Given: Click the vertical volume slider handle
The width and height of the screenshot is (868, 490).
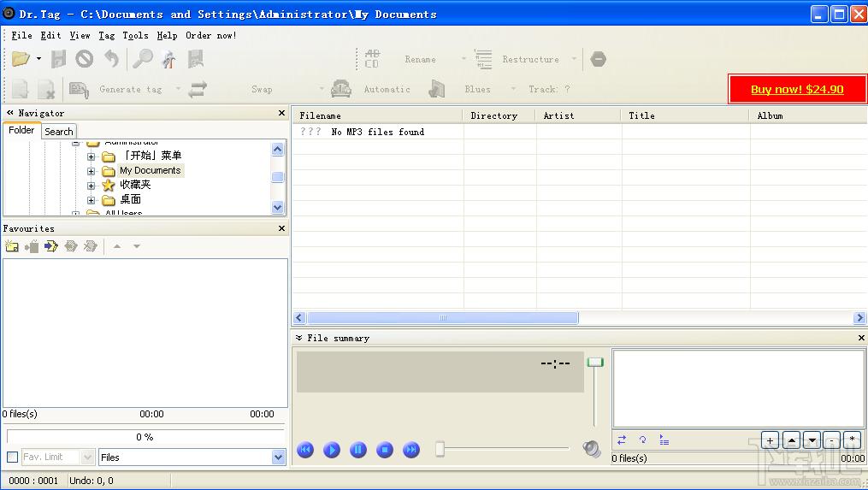Looking at the screenshot, I should [x=595, y=362].
